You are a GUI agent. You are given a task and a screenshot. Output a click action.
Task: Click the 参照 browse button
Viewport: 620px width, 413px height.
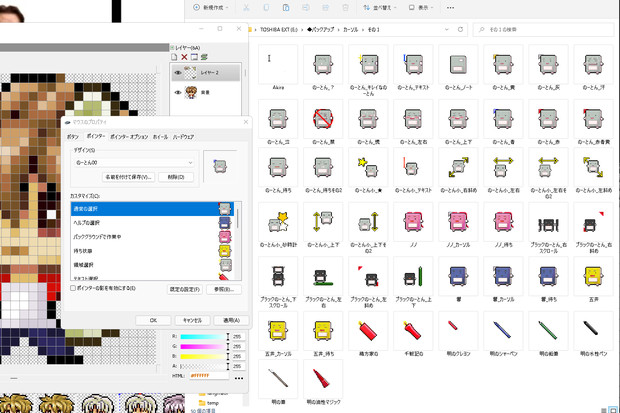tap(224, 289)
